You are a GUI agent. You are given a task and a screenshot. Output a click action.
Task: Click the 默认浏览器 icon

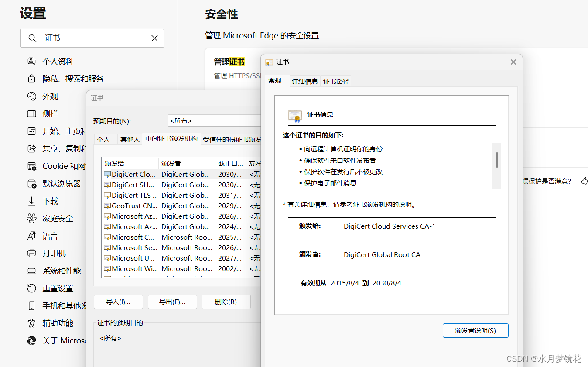point(31,184)
